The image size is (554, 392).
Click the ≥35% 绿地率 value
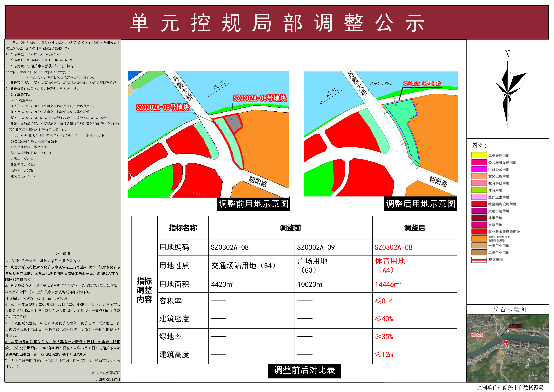point(384,337)
